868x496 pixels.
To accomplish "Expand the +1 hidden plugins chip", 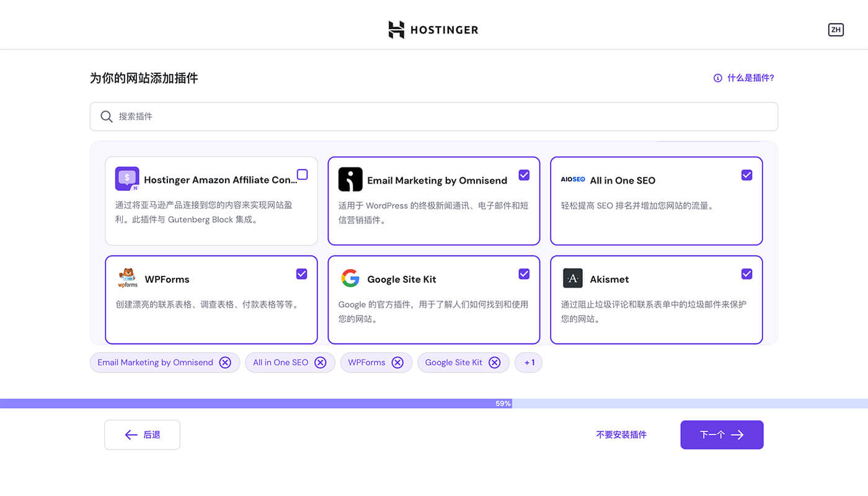I will (528, 363).
